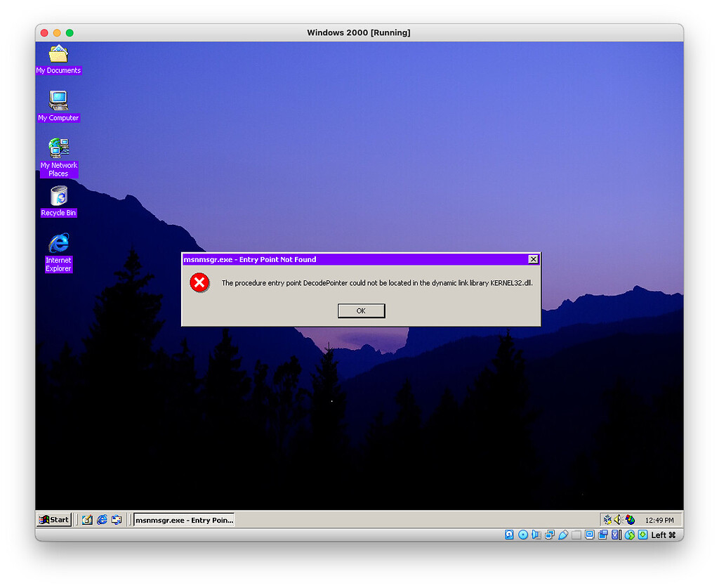Click the network icon in the system tray
The image size is (719, 588).
pyautogui.click(x=607, y=520)
